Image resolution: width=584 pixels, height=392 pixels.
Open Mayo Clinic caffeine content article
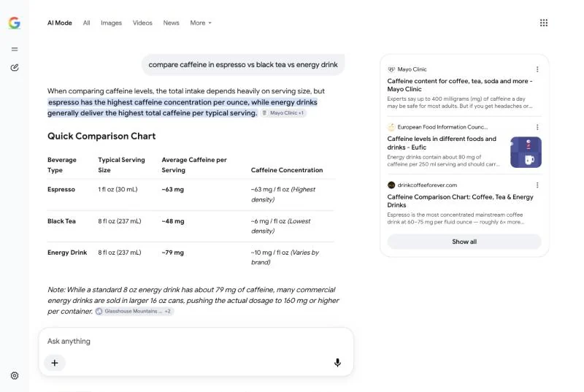click(x=460, y=85)
